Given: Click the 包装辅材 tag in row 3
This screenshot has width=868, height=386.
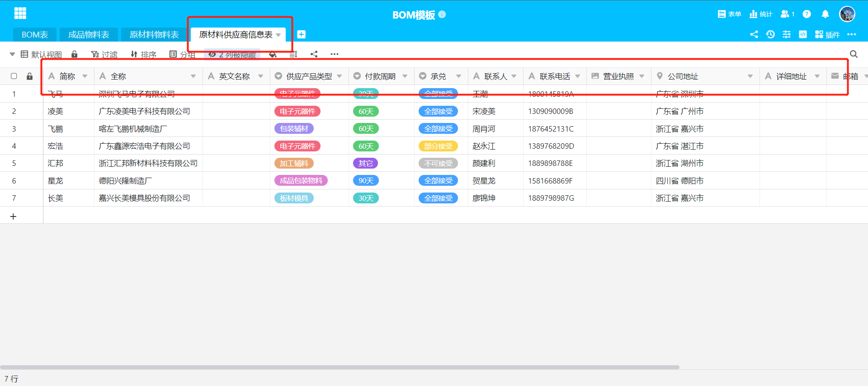Looking at the screenshot, I should [294, 129].
